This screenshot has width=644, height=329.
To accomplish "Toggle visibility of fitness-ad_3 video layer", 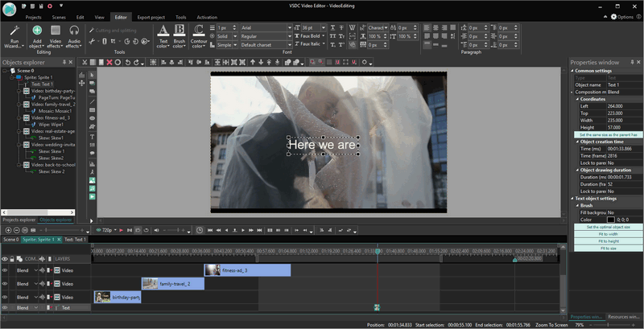I will pyautogui.click(x=5, y=270).
